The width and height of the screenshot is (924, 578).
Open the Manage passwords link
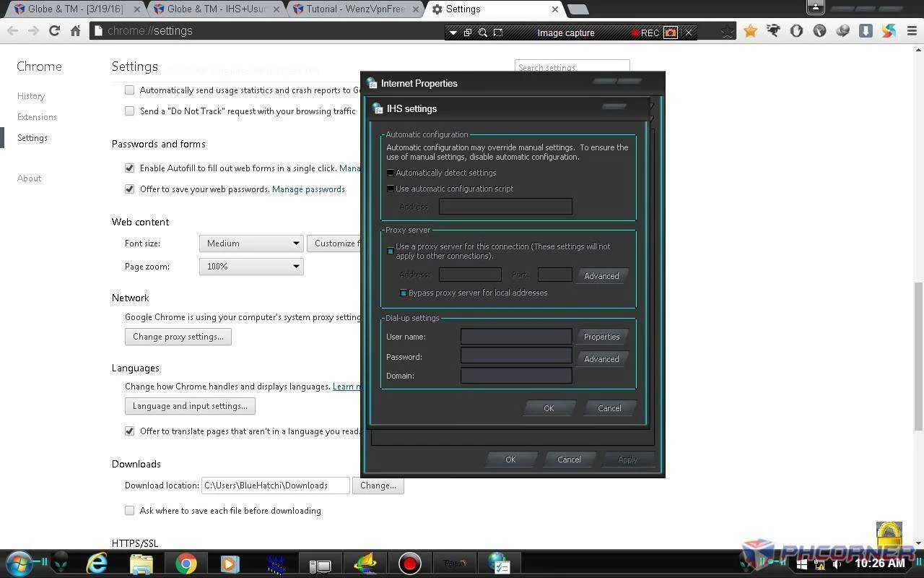pos(309,189)
